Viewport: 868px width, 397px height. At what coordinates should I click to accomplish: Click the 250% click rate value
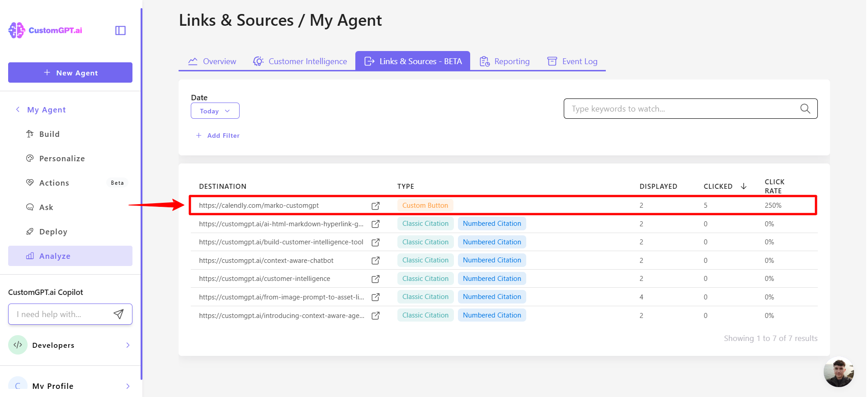tap(773, 206)
